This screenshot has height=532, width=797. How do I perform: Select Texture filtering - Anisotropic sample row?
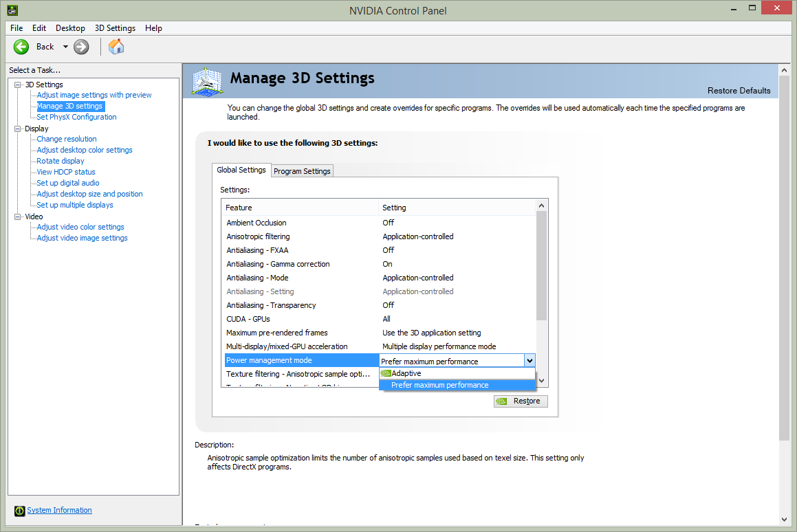301,374
